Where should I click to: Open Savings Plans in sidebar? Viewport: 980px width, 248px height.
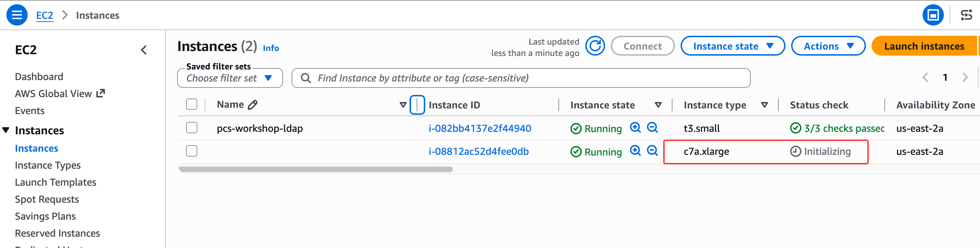pyautogui.click(x=45, y=216)
